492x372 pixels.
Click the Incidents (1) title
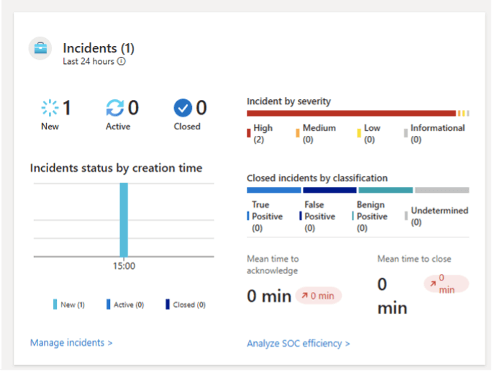(99, 48)
